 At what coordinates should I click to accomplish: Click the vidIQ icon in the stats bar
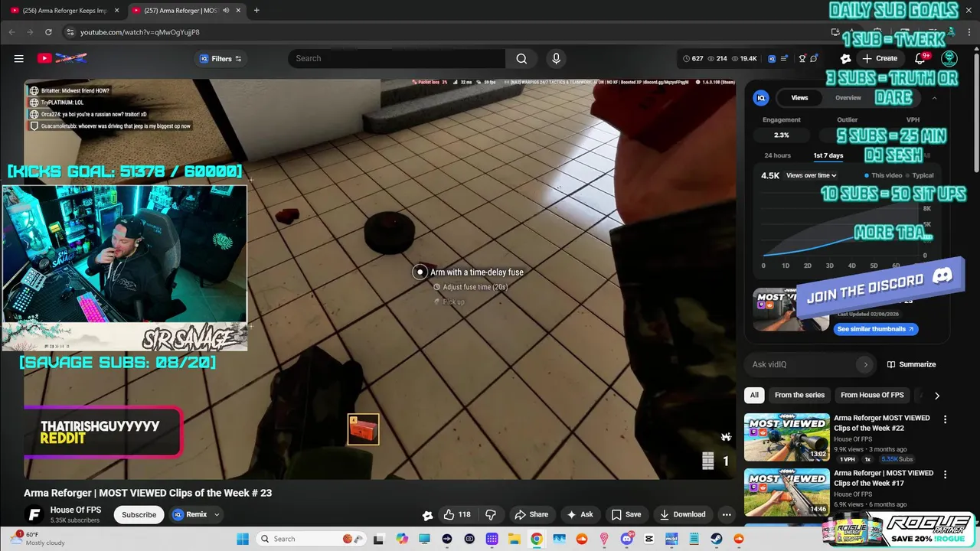pyautogui.click(x=772, y=58)
